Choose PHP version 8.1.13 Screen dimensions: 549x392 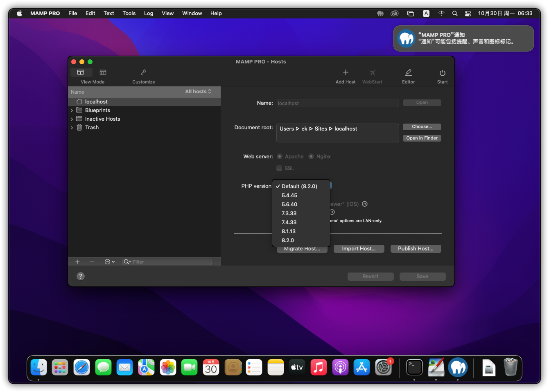point(301,231)
